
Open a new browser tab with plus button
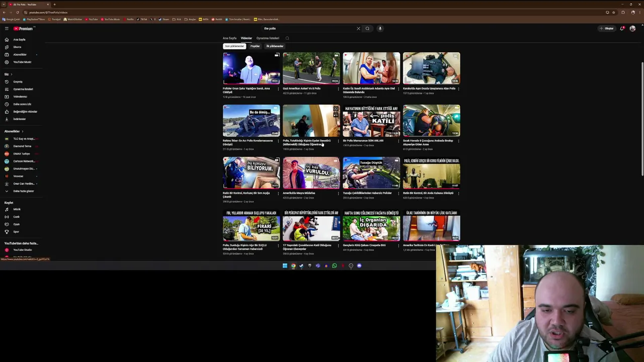tap(54, 5)
